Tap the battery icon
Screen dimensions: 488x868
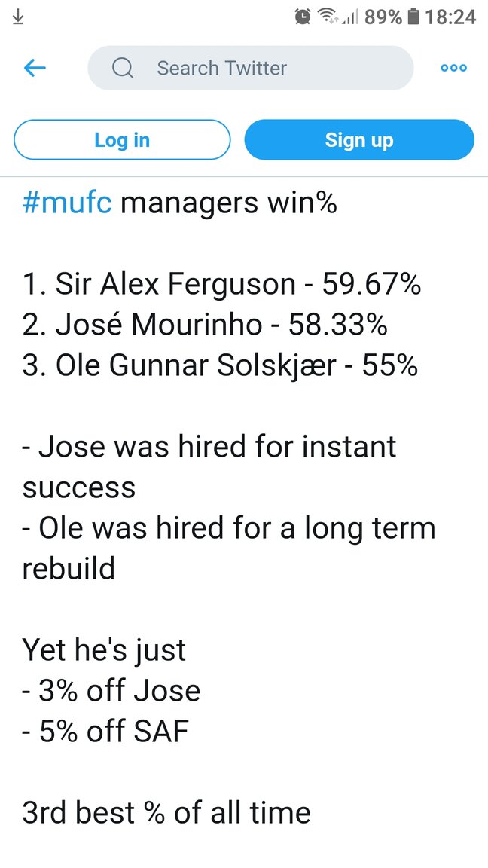pyautogui.click(x=413, y=16)
